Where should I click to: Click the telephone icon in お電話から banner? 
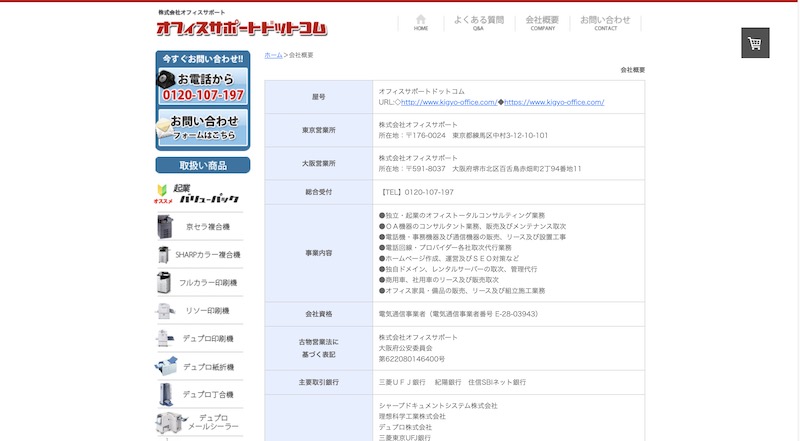click(x=166, y=80)
